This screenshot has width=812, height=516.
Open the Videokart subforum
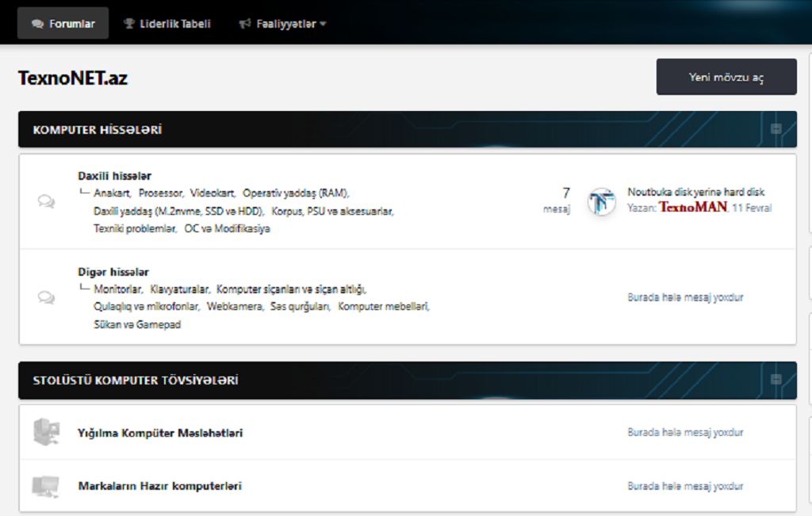213,193
